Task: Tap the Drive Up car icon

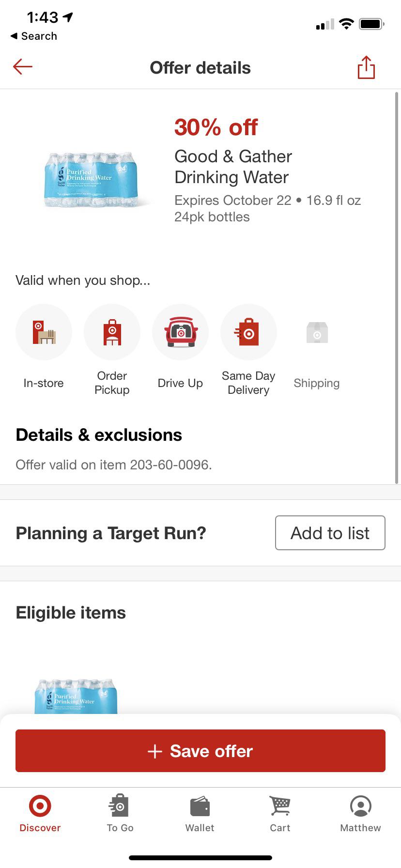Action: (x=180, y=332)
